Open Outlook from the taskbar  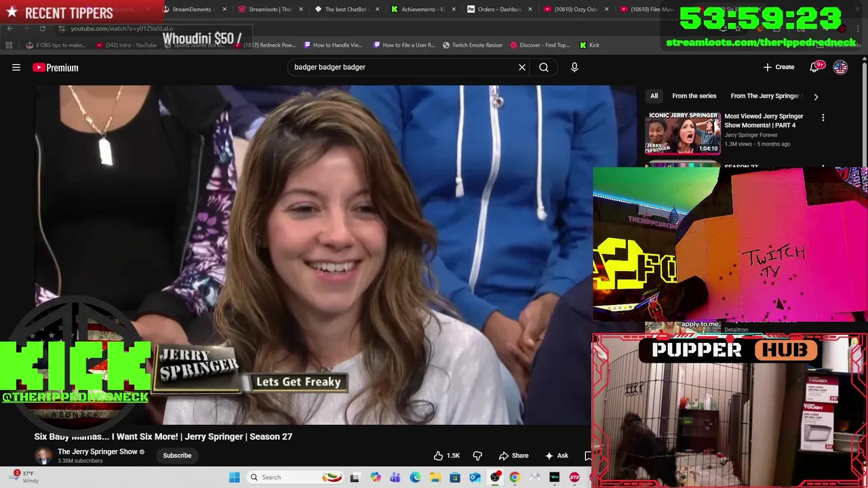pos(475,477)
